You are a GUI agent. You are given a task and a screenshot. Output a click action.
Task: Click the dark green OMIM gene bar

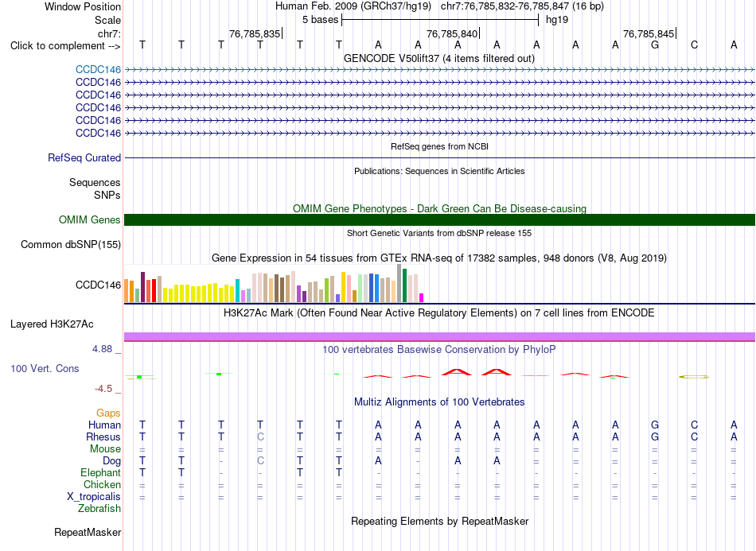[x=439, y=219]
